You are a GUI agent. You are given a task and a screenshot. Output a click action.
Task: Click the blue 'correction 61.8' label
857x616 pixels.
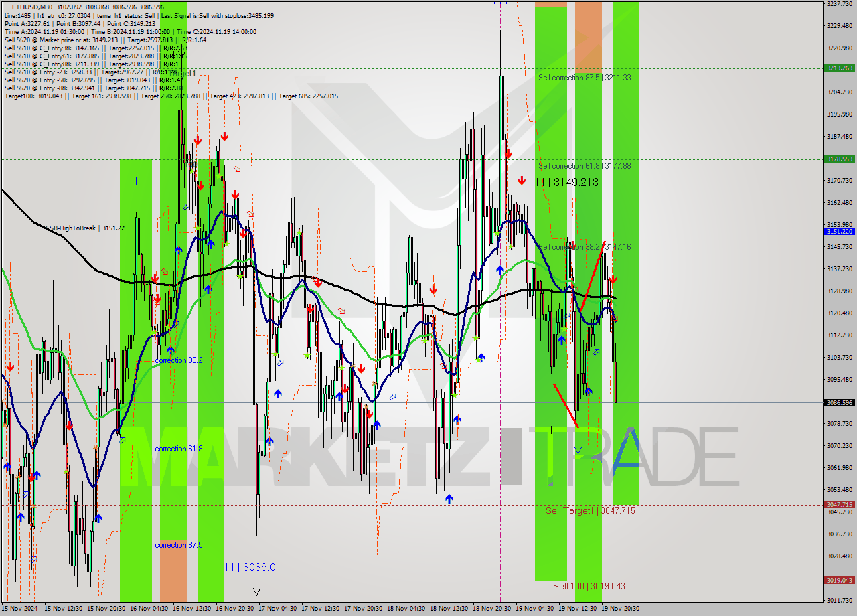(x=179, y=449)
